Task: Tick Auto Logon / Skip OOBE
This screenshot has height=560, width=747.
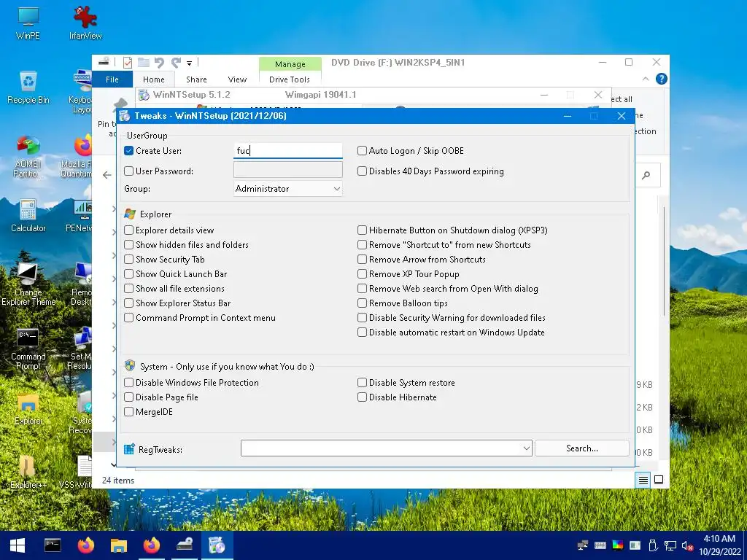Action: (362, 151)
